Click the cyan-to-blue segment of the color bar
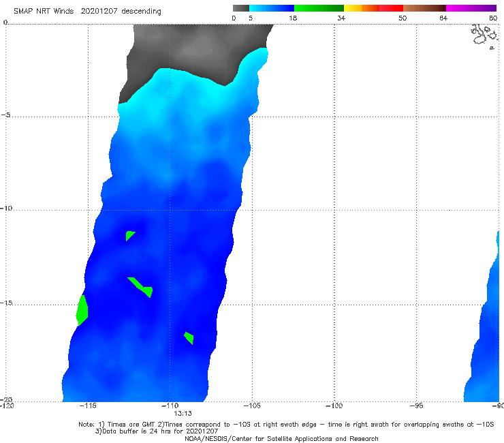This screenshot has width=504, height=443. pos(272,8)
